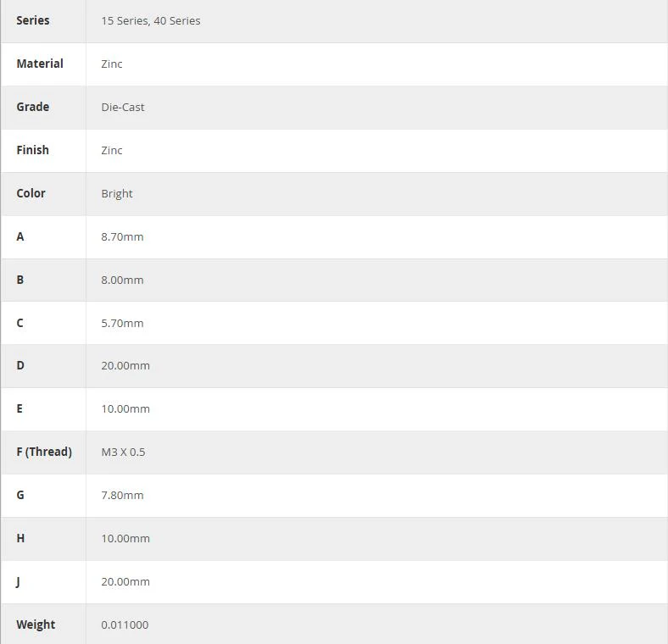Click the Weight row label
The height and width of the screenshot is (644, 668).
[36, 625]
